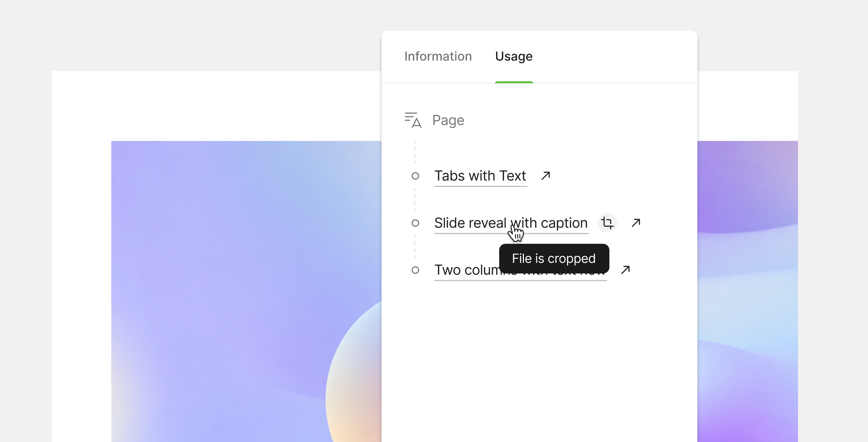Click the Page heading label

point(448,120)
